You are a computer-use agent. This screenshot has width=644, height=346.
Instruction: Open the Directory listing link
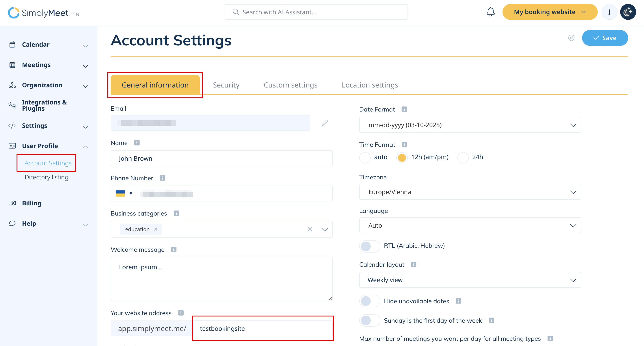click(46, 177)
